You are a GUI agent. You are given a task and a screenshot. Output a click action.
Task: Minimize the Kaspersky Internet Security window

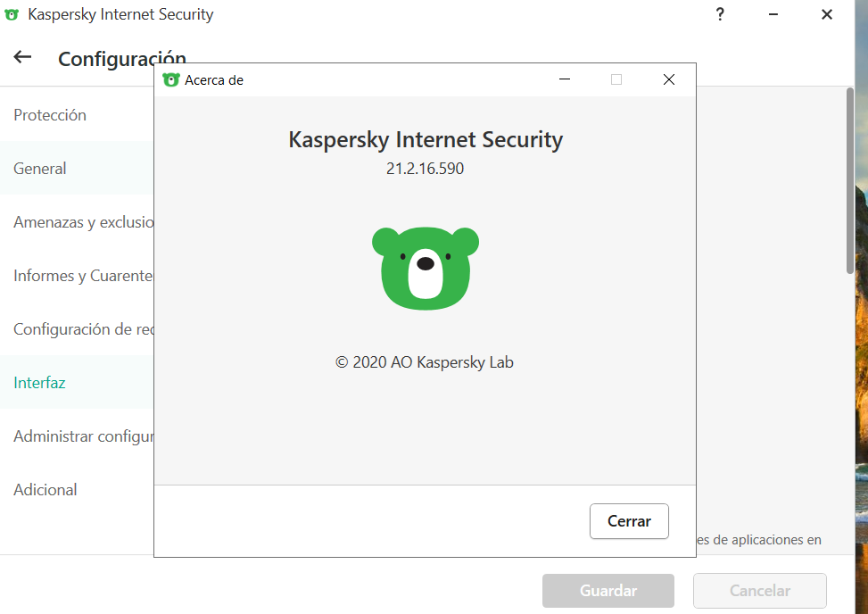tap(773, 14)
